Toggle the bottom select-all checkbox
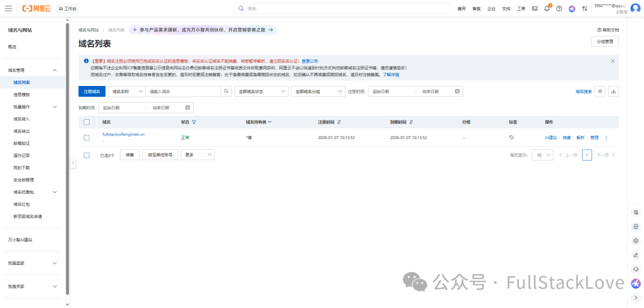The height and width of the screenshot is (308, 644). 86,155
